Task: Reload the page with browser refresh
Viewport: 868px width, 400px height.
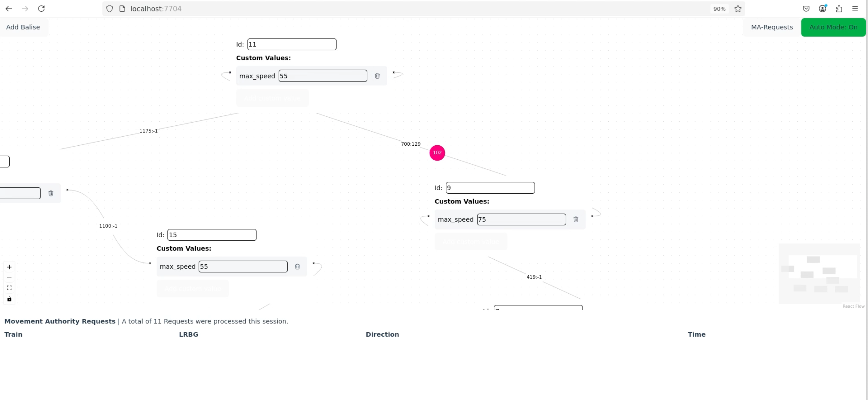Action: pyautogui.click(x=41, y=9)
